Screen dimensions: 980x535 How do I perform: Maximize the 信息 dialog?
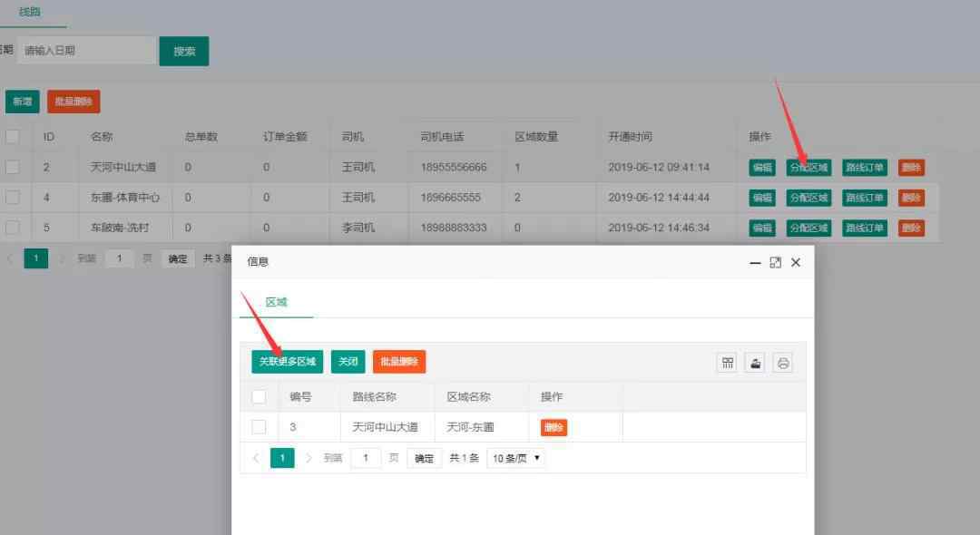775,263
